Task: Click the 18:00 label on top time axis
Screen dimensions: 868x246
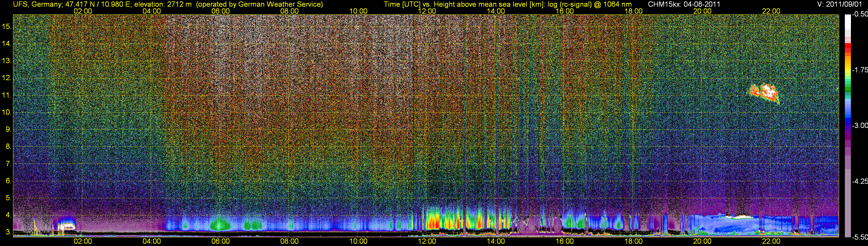Action: pos(633,11)
